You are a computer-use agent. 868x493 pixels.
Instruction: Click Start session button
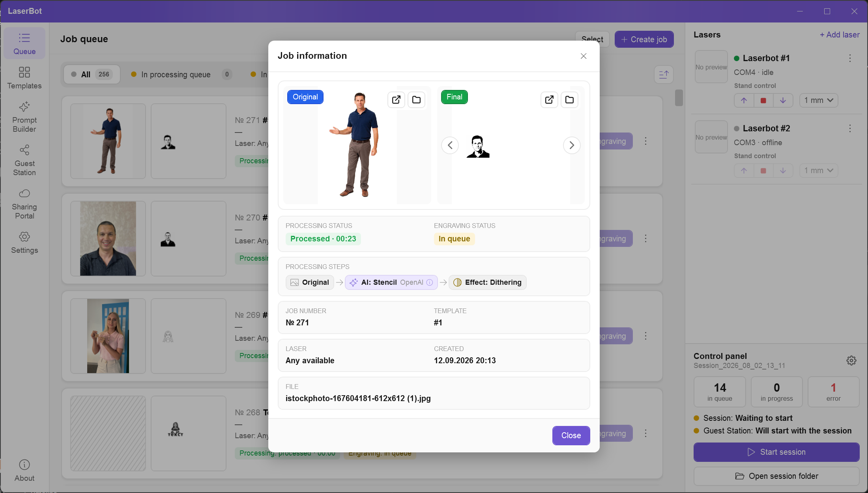(x=776, y=452)
